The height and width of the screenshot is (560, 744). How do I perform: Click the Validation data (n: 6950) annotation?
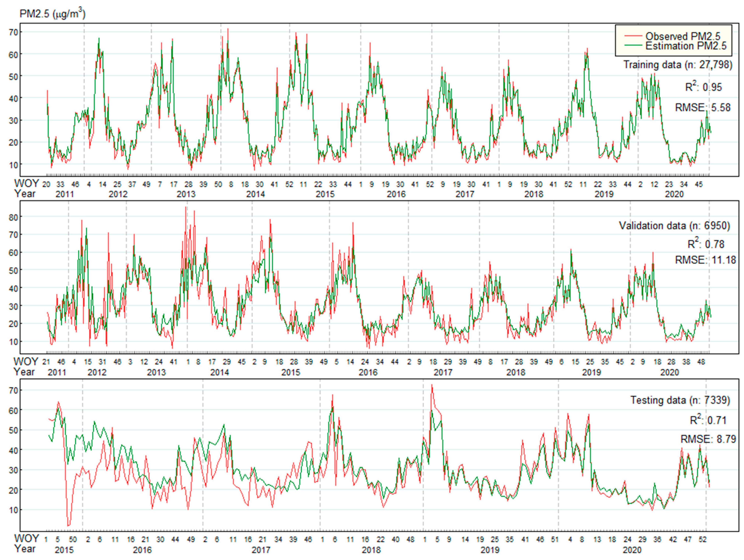[x=674, y=226]
